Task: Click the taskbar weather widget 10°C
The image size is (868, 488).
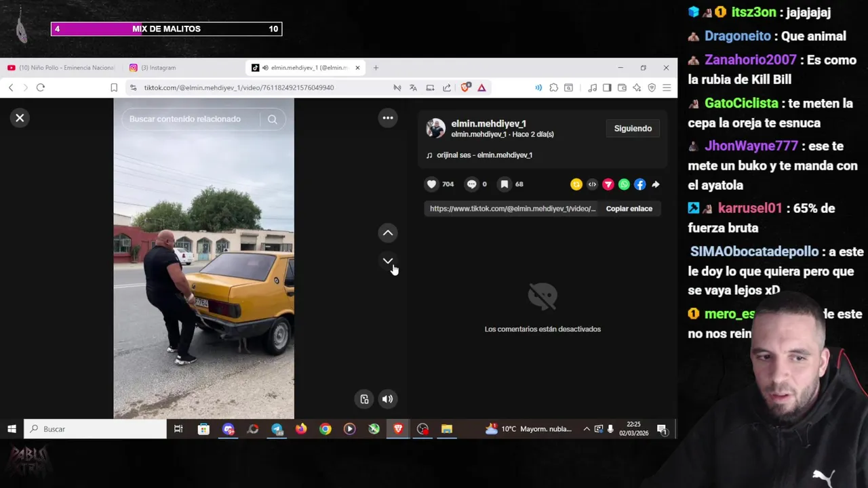Action: (528, 429)
